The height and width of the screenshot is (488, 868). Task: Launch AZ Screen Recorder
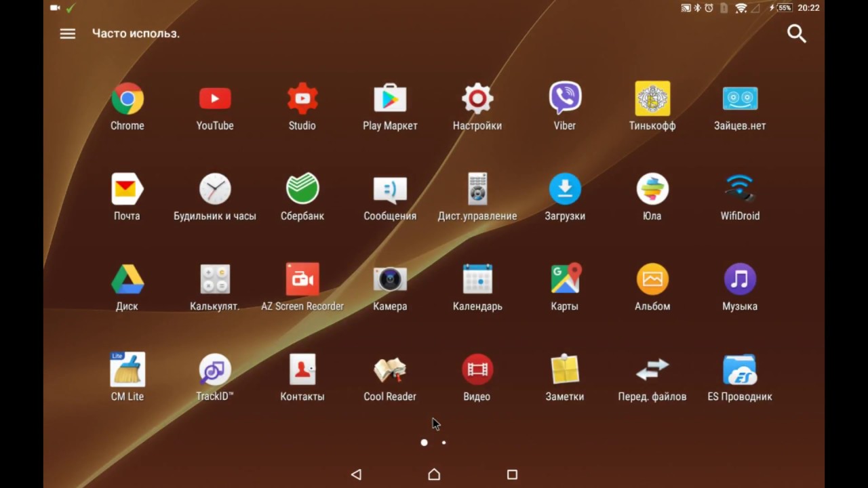pos(302,279)
